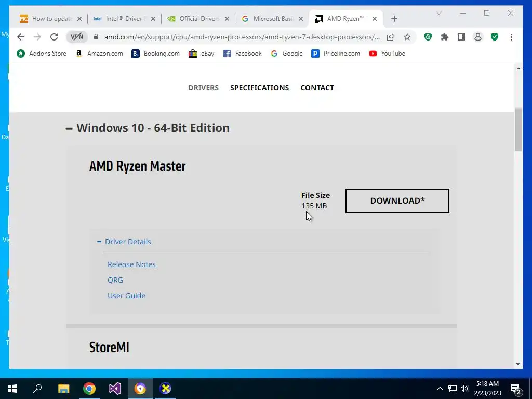Open File Explorer from taskbar

tap(63, 389)
